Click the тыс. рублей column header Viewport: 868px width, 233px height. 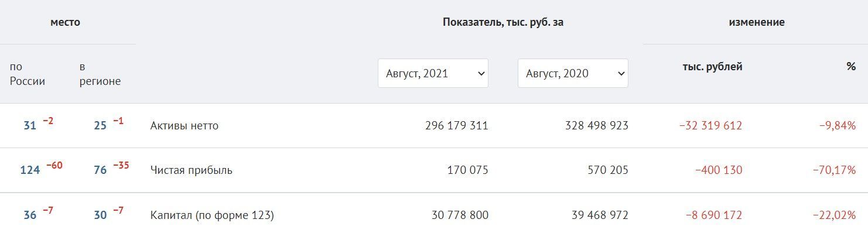(x=712, y=67)
